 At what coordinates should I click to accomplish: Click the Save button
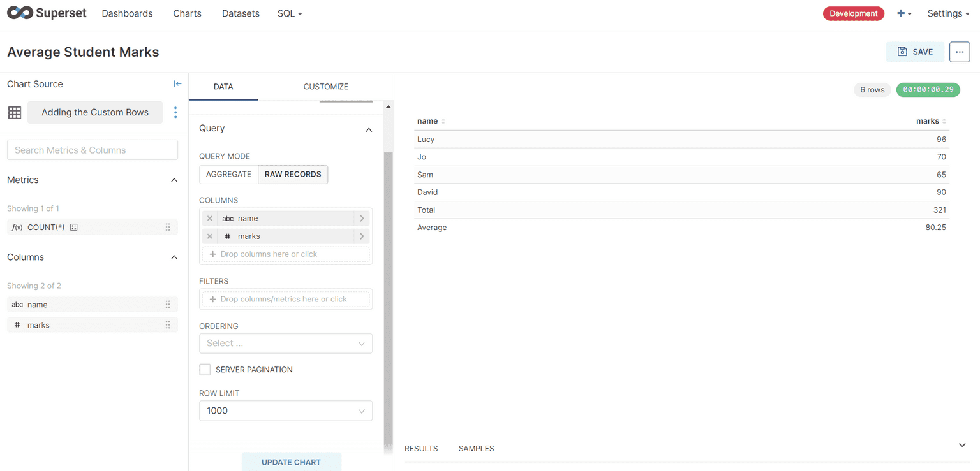point(914,52)
